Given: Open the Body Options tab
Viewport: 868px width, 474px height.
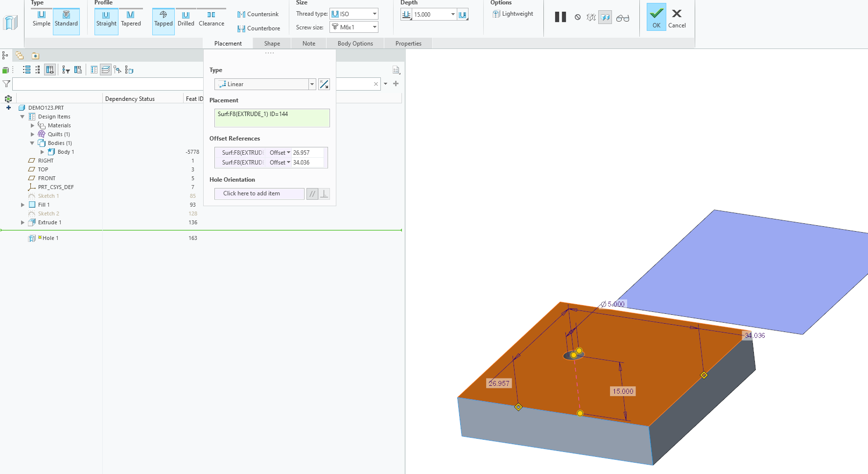Looking at the screenshot, I should point(355,44).
